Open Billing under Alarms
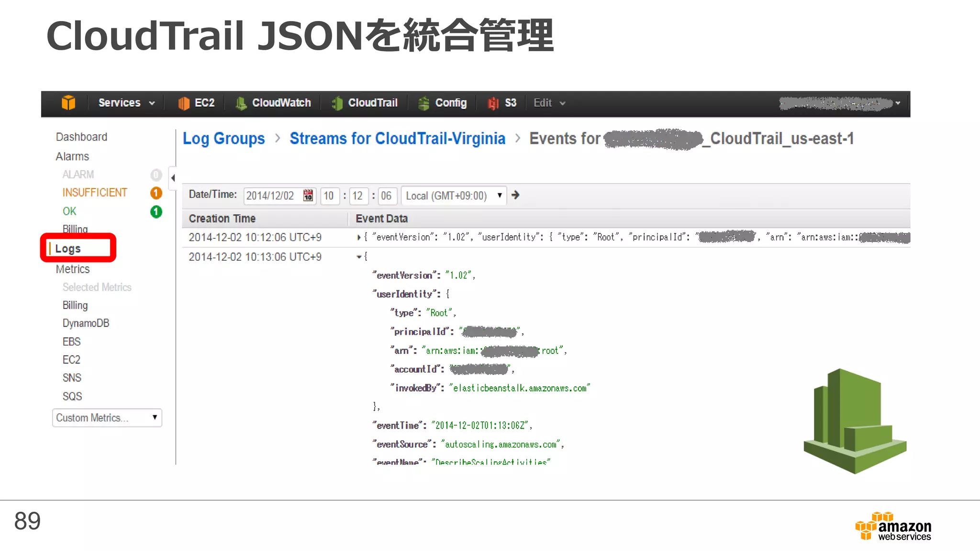980x551 pixels. click(x=75, y=229)
